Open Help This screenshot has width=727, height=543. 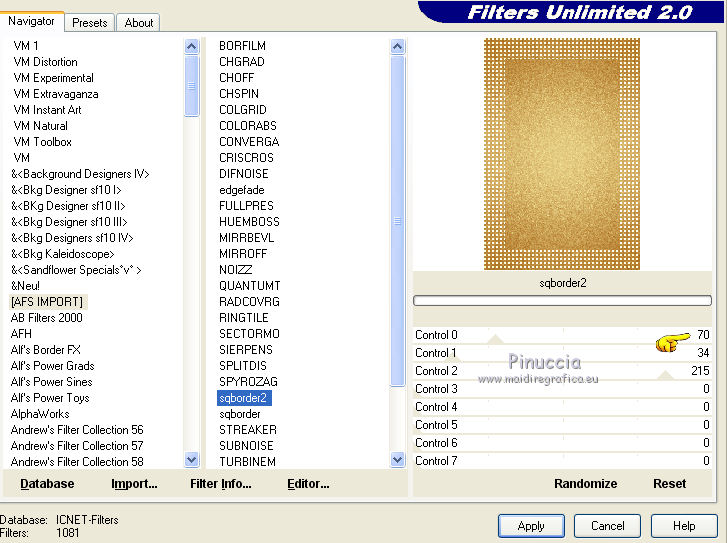pos(684,526)
